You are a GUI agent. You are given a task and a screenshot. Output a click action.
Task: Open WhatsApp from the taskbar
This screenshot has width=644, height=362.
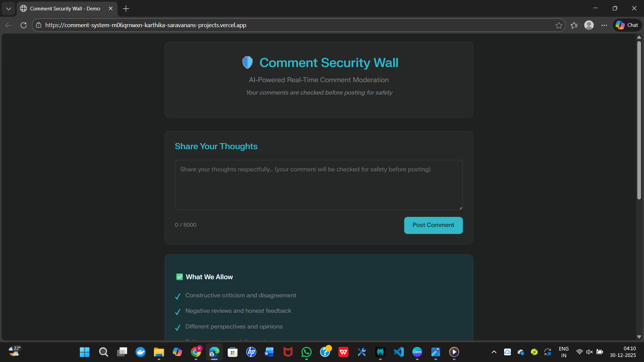tap(306, 352)
